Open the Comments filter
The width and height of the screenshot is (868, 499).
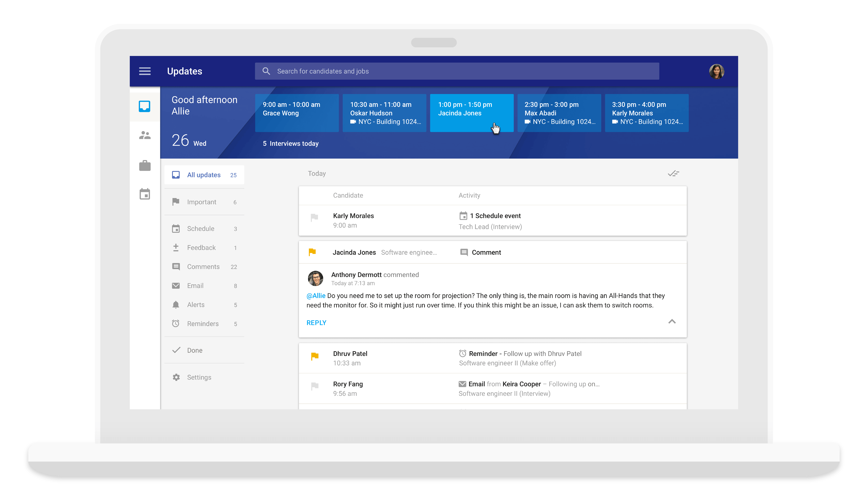(204, 267)
